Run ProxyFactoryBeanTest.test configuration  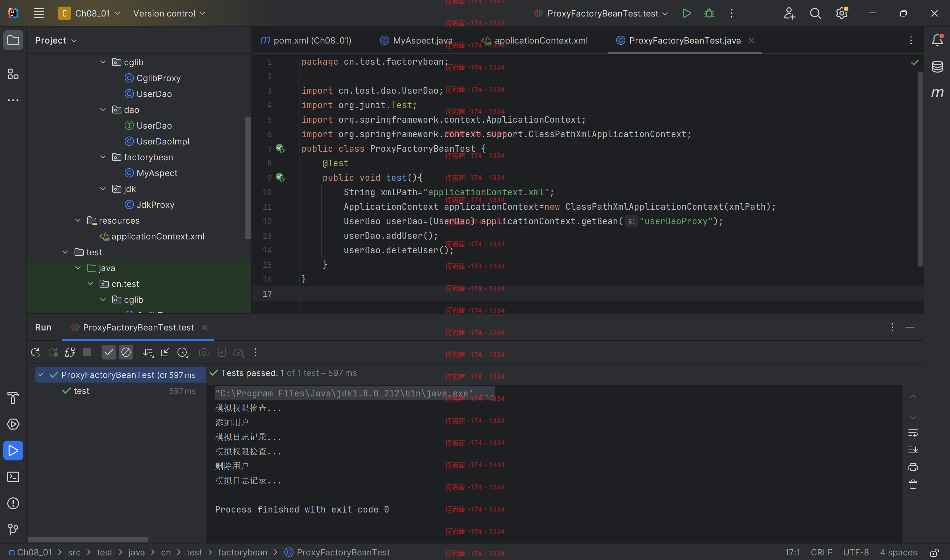tap(686, 13)
